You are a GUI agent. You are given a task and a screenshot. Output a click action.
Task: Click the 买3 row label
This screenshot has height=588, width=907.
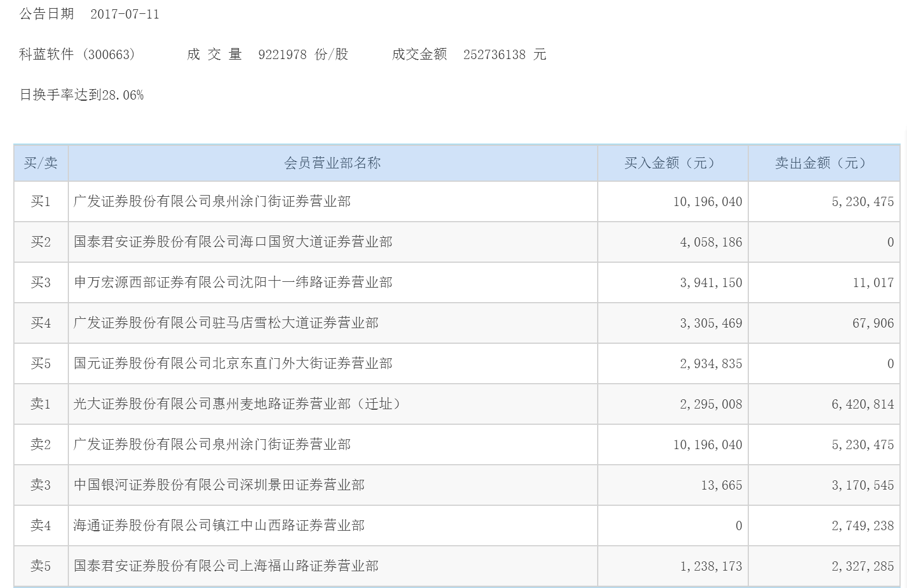41,282
